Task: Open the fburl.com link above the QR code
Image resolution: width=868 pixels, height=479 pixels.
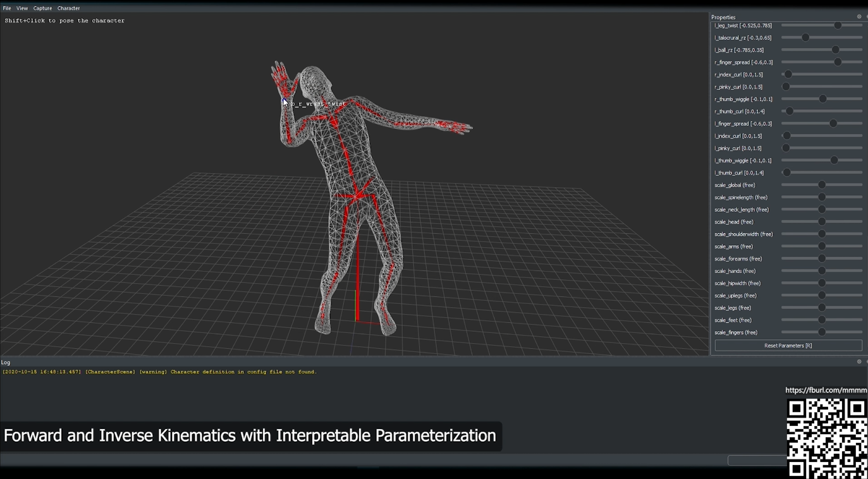Action: pyautogui.click(x=826, y=390)
